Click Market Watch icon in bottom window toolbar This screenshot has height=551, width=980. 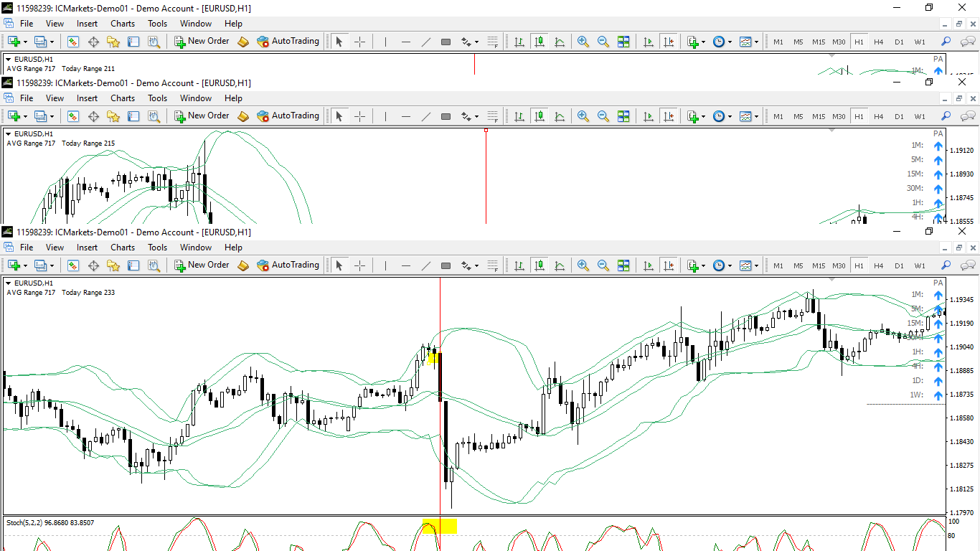(x=73, y=265)
